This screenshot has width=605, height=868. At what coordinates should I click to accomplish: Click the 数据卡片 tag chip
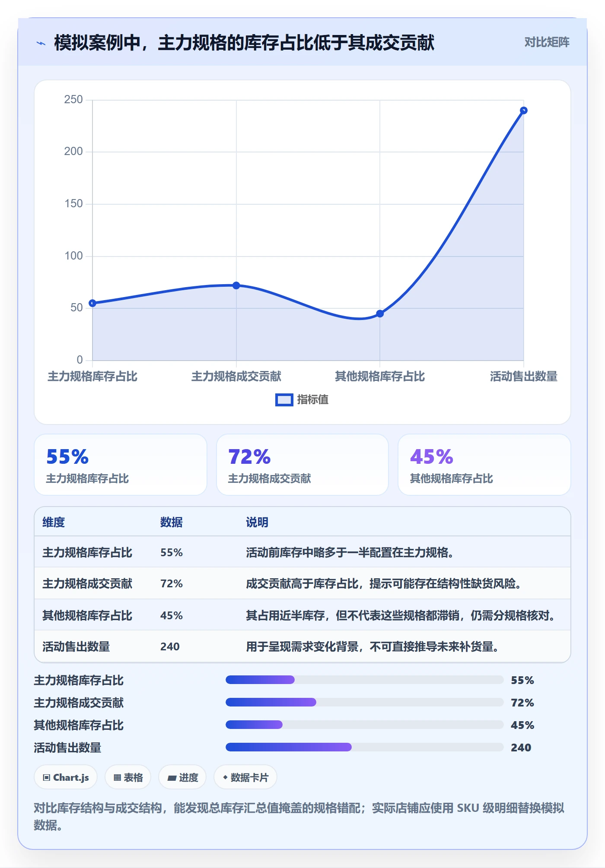pyautogui.click(x=245, y=777)
